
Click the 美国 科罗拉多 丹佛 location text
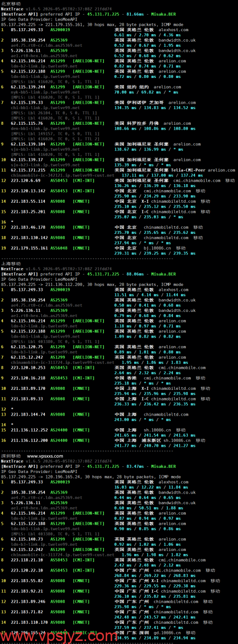tap(137, 123)
